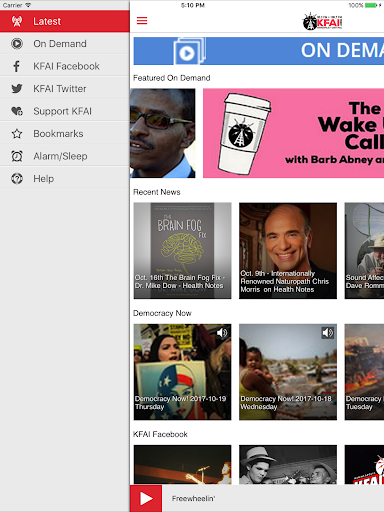Open the Alarm/Sleep menu item

(65, 156)
